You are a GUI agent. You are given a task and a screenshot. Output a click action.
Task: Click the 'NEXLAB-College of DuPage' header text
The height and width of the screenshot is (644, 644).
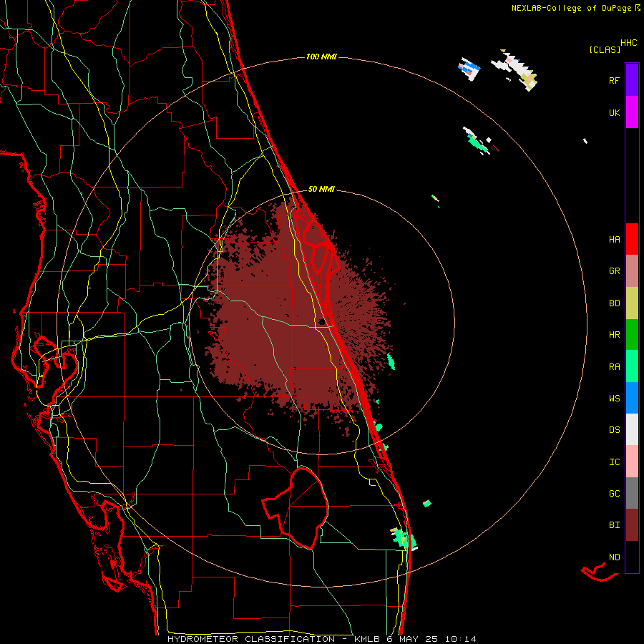(x=571, y=8)
